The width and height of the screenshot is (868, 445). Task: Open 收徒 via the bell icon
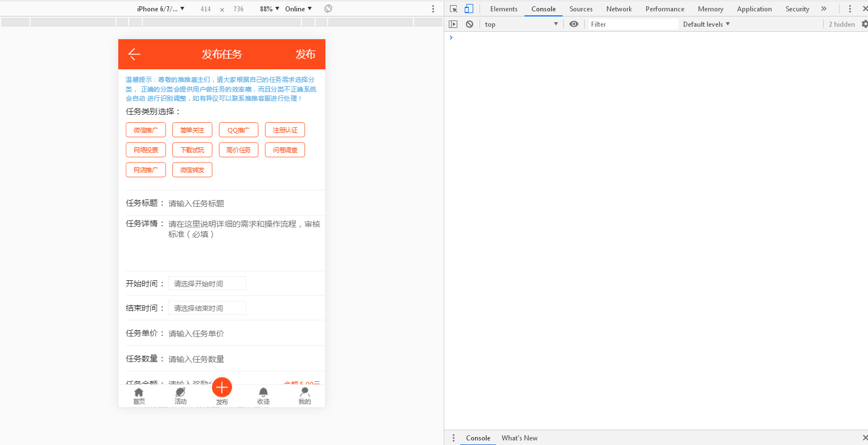[263, 395]
